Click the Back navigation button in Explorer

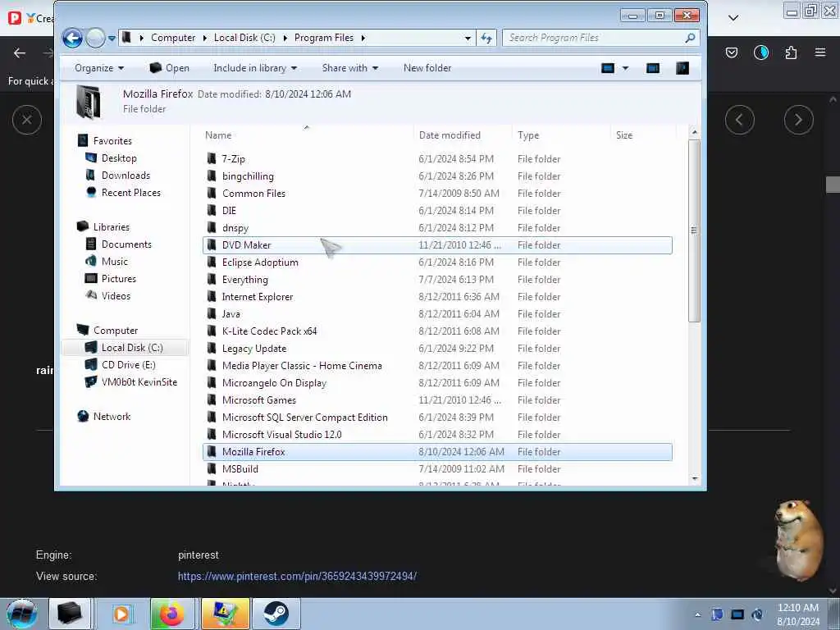click(72, 38)
